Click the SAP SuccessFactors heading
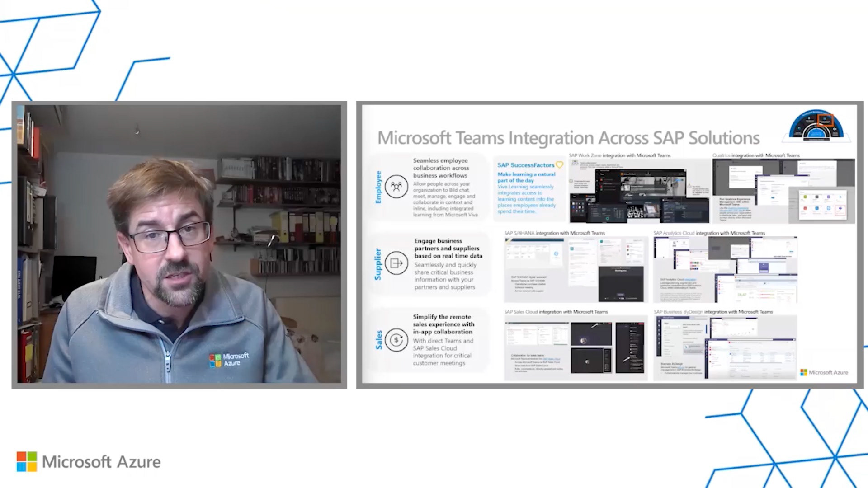Viewport: 868px width, 488px height. tap(525, 165)
